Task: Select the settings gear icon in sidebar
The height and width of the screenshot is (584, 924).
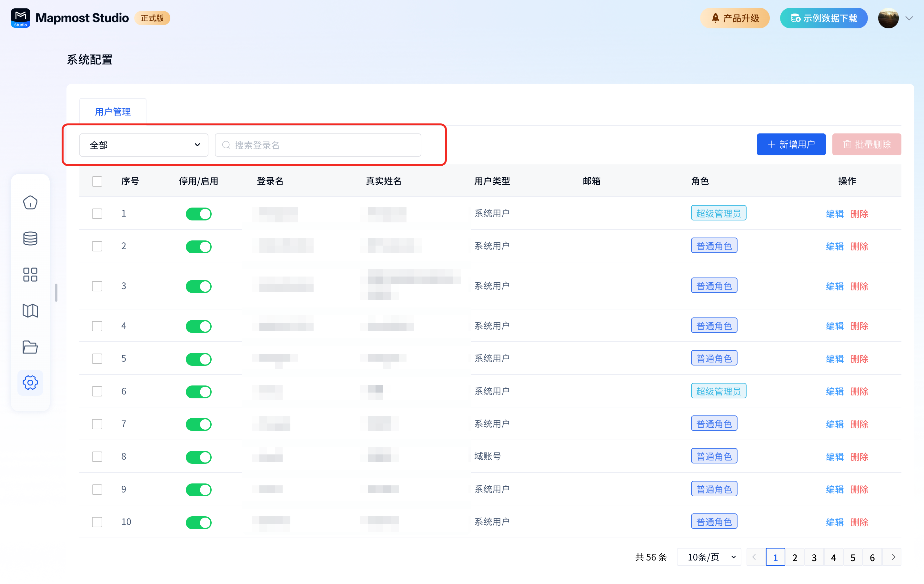Action: (30, 382)
